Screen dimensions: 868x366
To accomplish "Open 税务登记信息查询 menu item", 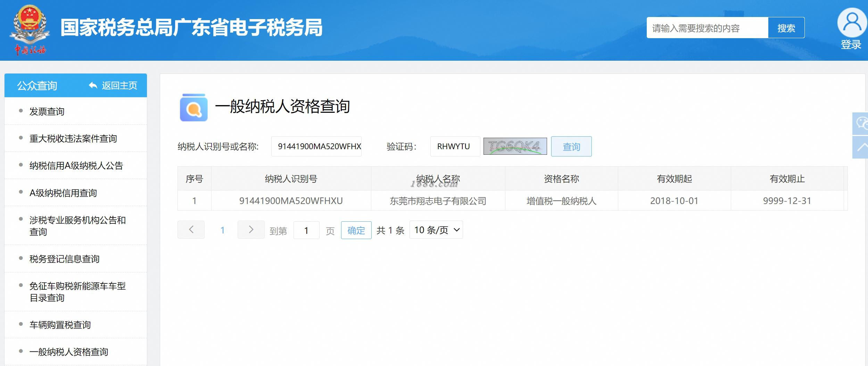I will coord(76,259).
